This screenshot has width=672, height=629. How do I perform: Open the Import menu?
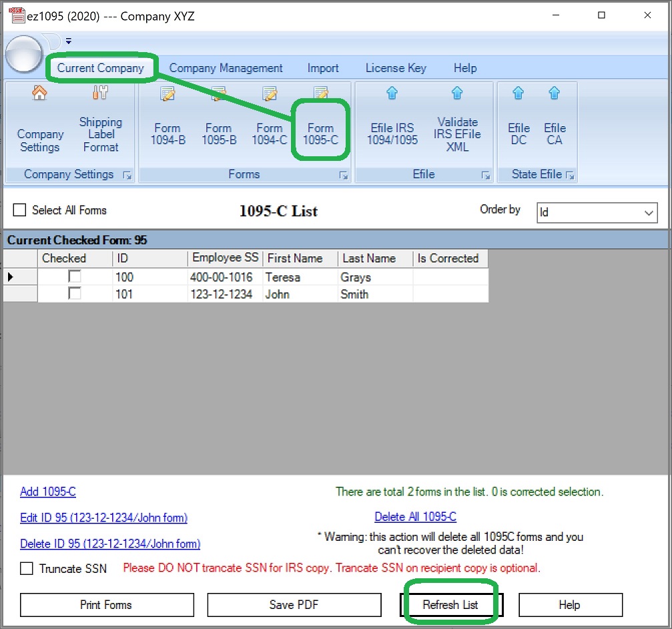(323, 67)
